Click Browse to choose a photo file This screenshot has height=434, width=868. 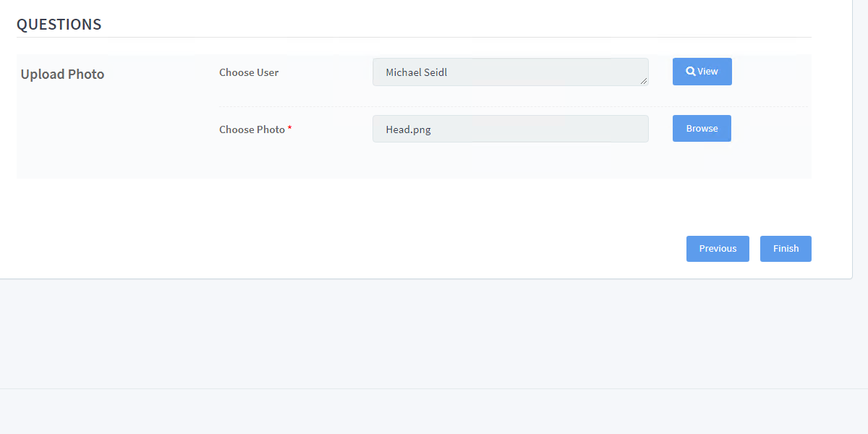click(x=702, y=129)
